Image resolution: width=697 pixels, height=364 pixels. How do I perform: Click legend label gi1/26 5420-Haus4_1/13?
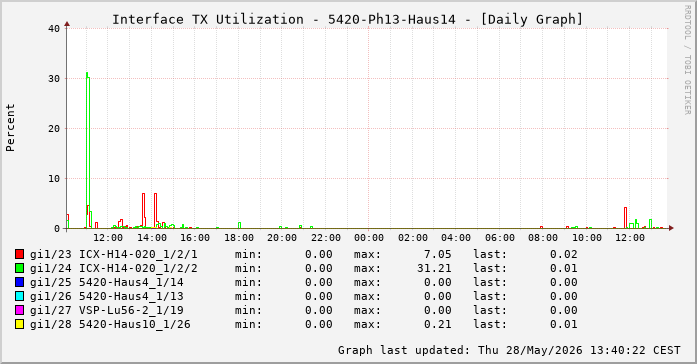107,296
